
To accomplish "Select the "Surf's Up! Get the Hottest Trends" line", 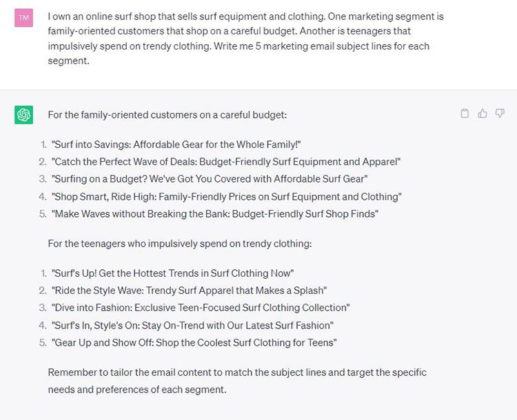I will click(x=172, y=273).
